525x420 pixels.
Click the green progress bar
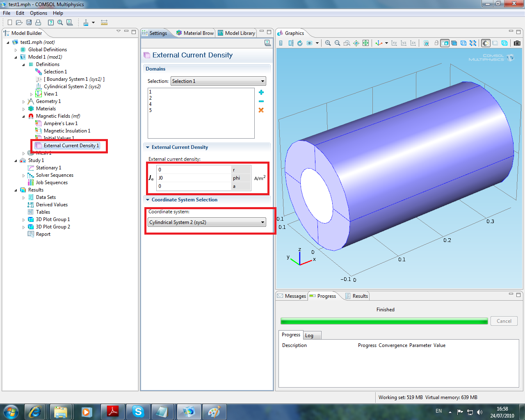click(384, 321)
